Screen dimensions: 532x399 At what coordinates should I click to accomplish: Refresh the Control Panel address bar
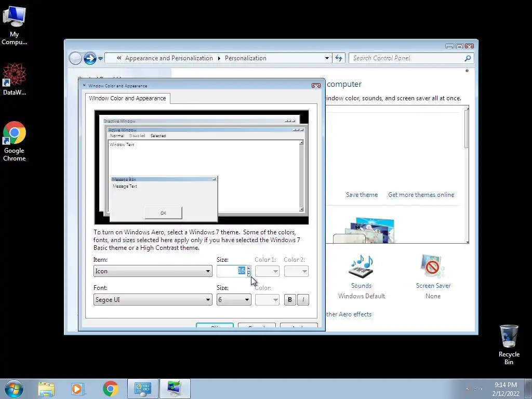(339, 58)
